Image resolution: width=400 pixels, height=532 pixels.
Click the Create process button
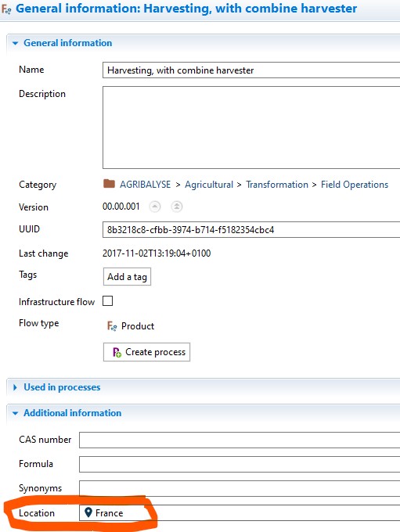point(146,352)
